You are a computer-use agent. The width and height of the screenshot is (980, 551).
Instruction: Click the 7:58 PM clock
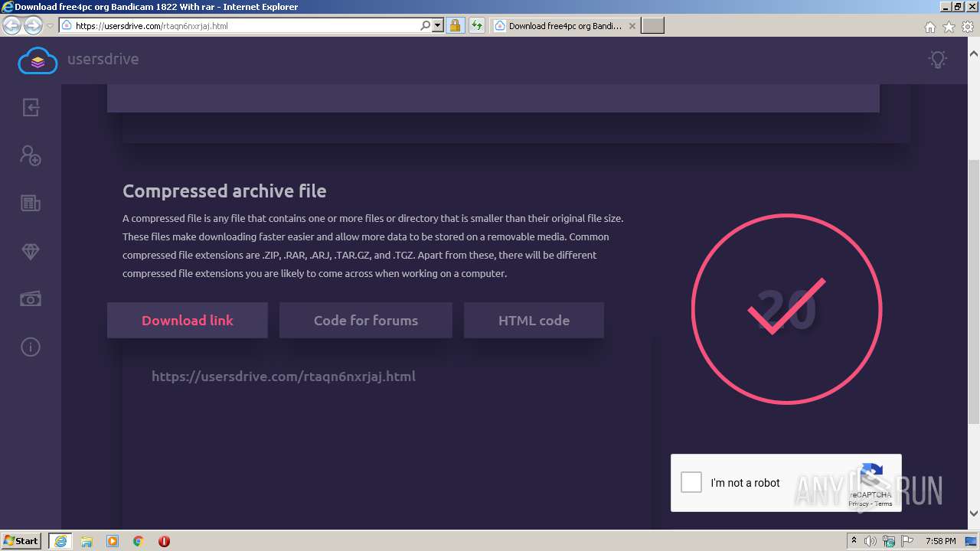(x=940, y=541)
